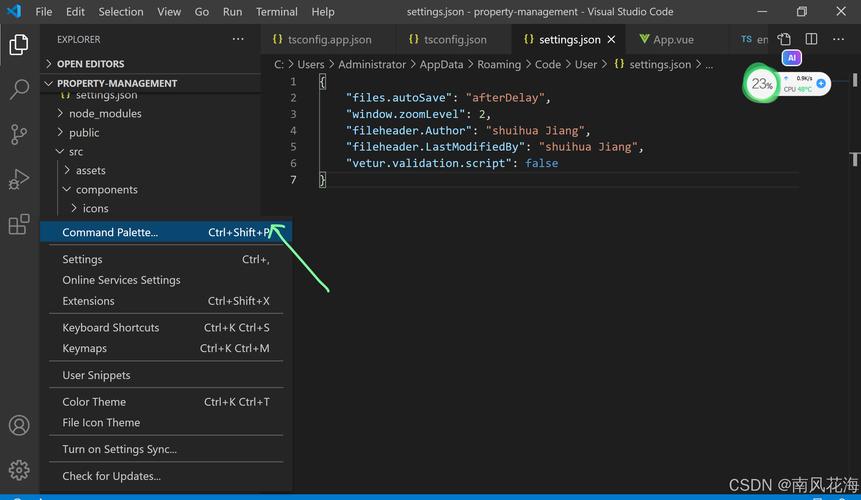The image size is (861, 500).
Task: Open the Go menu
Action: 202,12
